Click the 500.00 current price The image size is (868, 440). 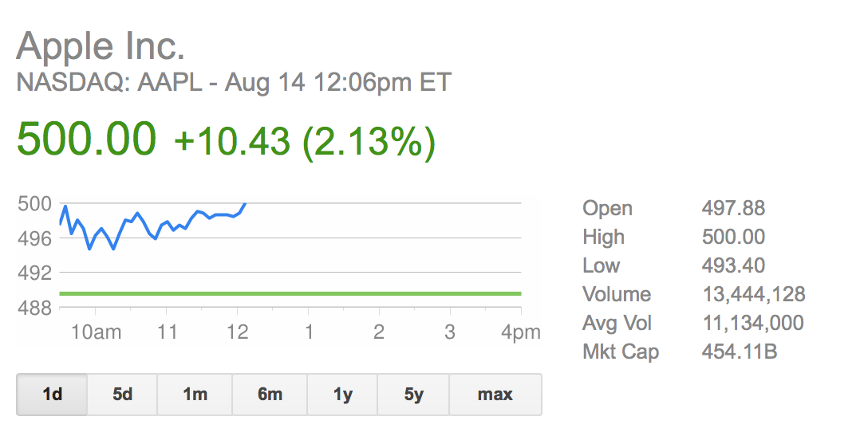click(x=86, y=139)
